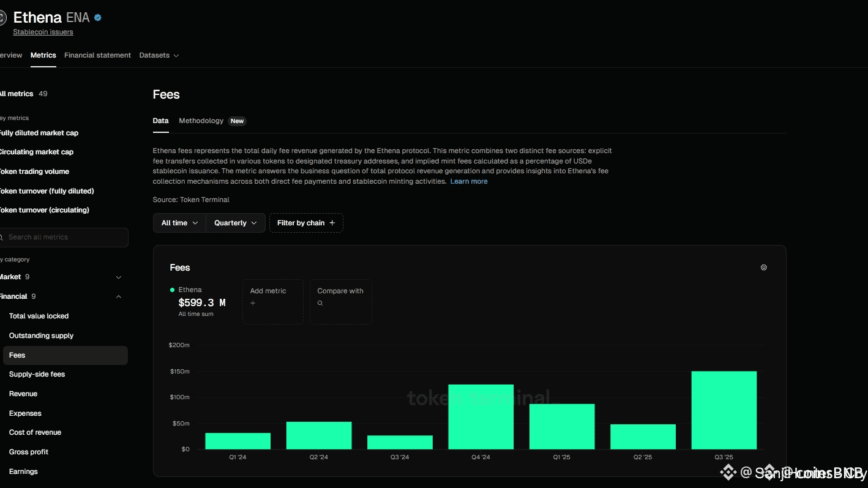Select Token turnover (fully diluted)
Image resolution: width=868 pixels, height=488 pixels.
(x=47, y=191)
